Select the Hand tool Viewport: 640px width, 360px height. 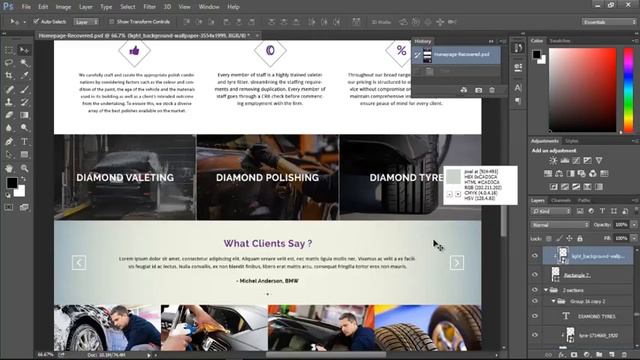point(9,168)
